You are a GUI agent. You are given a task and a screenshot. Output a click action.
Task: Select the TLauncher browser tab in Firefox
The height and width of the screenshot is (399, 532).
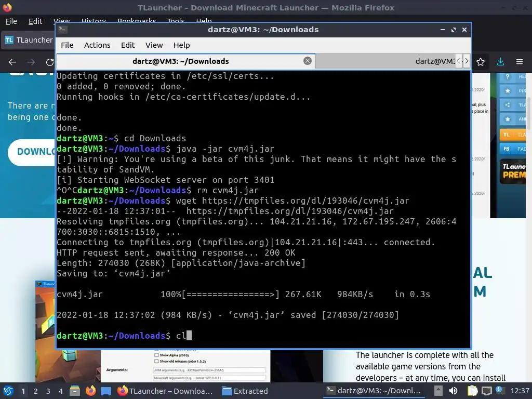(x=29, y=40)
